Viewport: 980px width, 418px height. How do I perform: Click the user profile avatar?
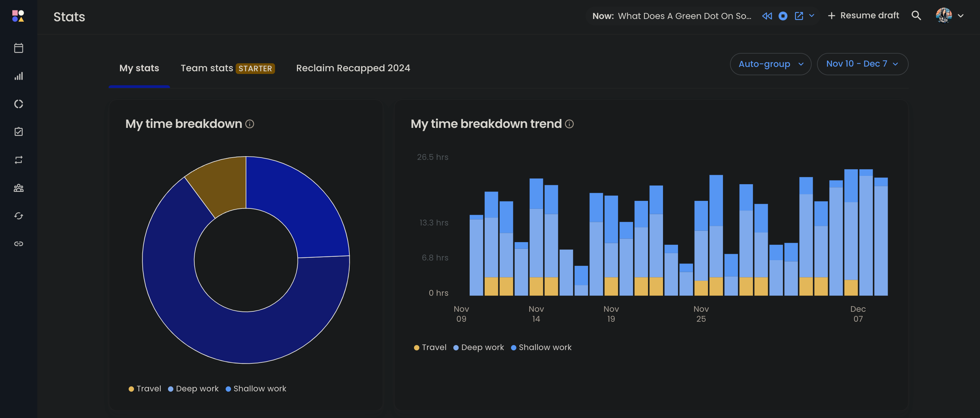(944, 16)
